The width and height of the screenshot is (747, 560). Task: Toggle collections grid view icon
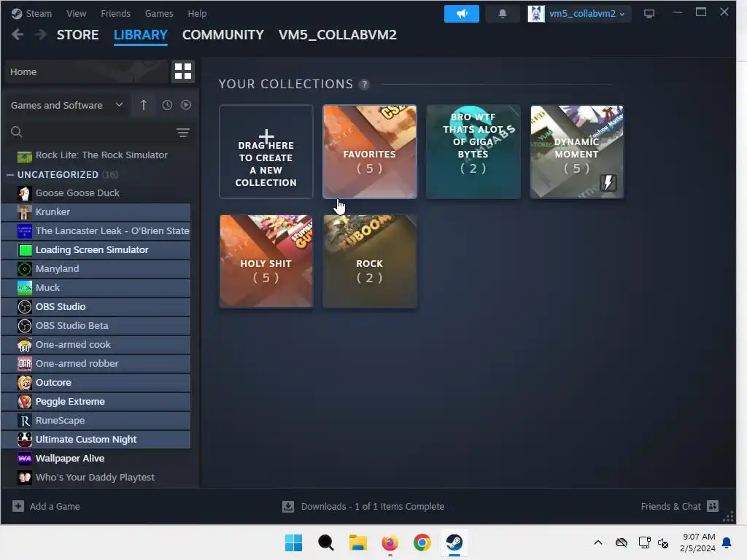(183, 71)
